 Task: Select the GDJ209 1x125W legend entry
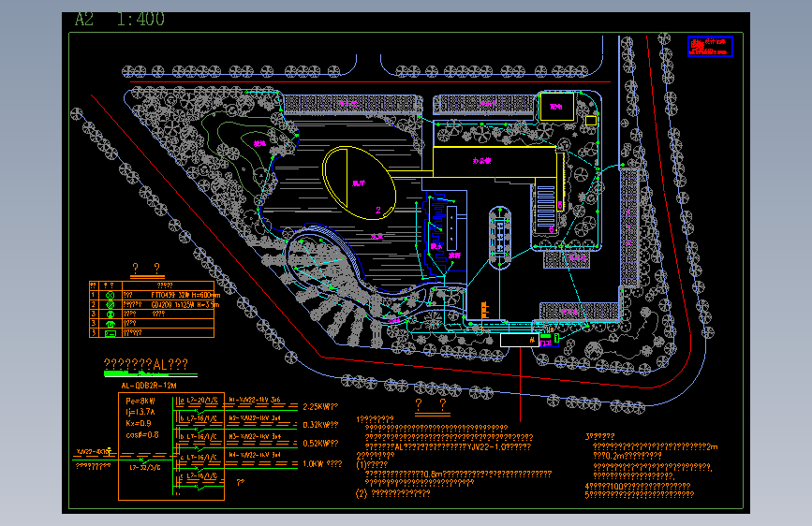(185, 304)
